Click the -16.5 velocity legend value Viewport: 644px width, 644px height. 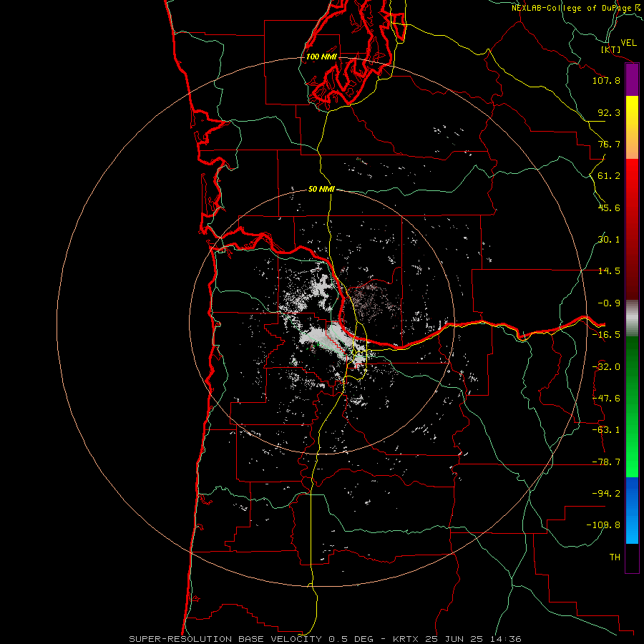[606, 335]
